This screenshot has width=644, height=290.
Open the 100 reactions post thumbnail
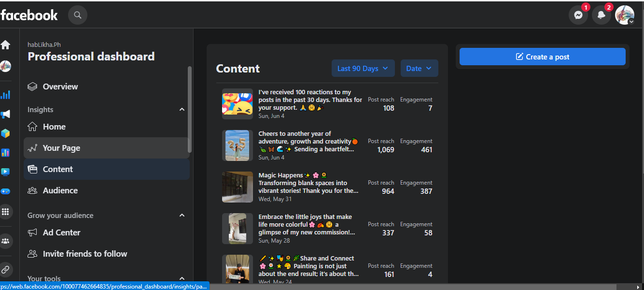(x=238, y=104)
